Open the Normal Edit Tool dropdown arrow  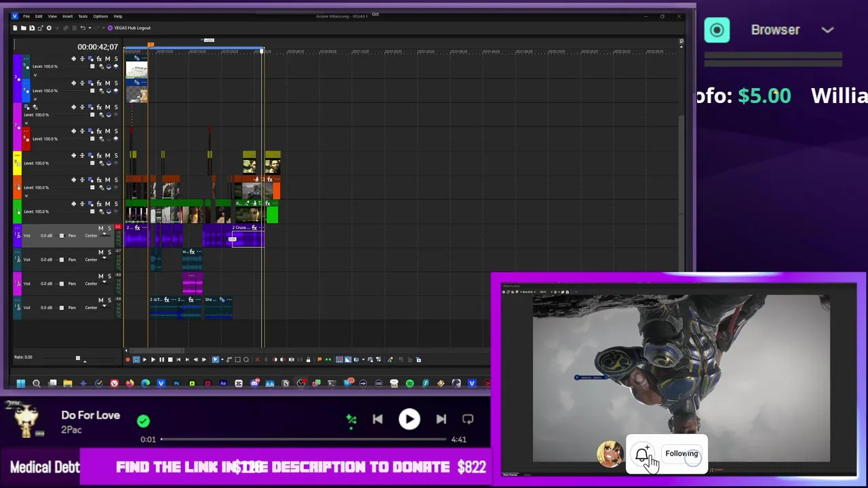(222, 359)
